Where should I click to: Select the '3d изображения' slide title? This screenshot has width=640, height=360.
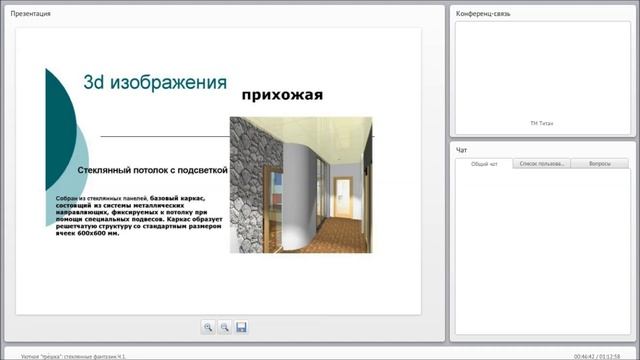pos(155,82)
